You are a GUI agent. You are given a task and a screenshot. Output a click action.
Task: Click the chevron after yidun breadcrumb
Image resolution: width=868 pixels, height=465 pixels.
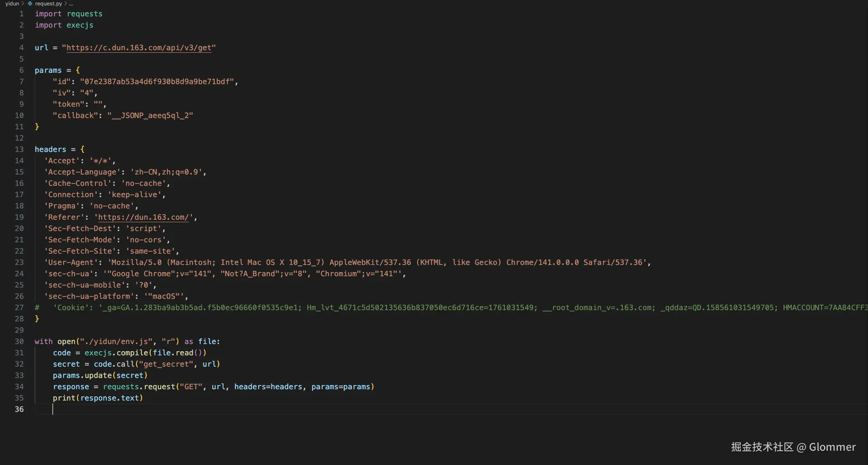pos(23,3)
